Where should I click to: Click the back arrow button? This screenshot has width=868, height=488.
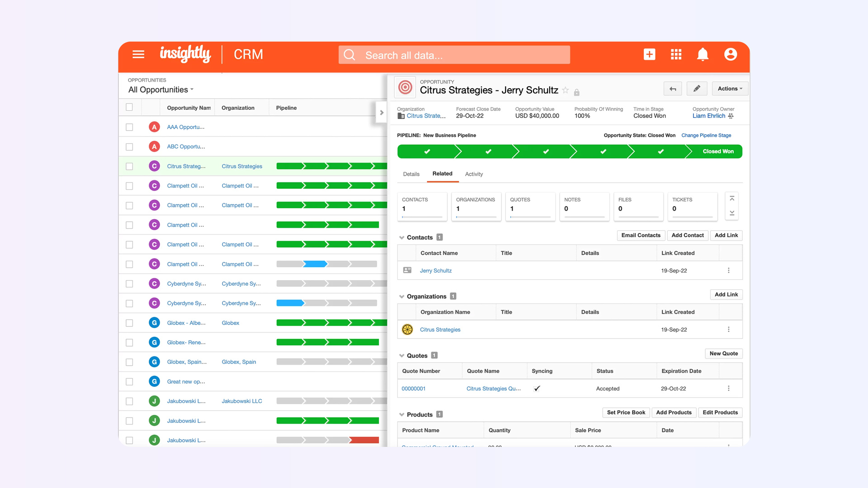tap(673, 89)
